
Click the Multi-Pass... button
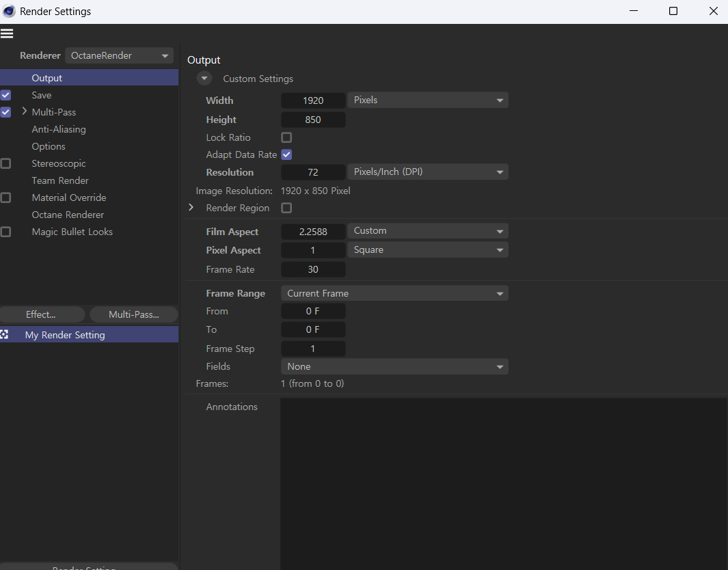pos(134,314)
